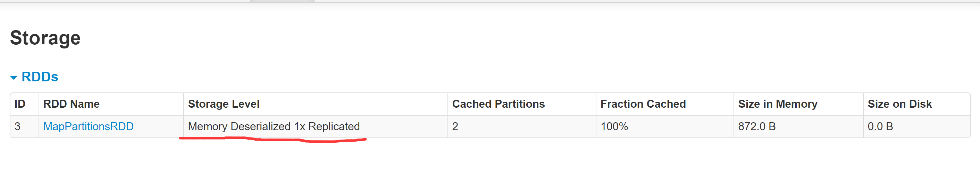Sort by the RDD Name column header

(72, 104)
